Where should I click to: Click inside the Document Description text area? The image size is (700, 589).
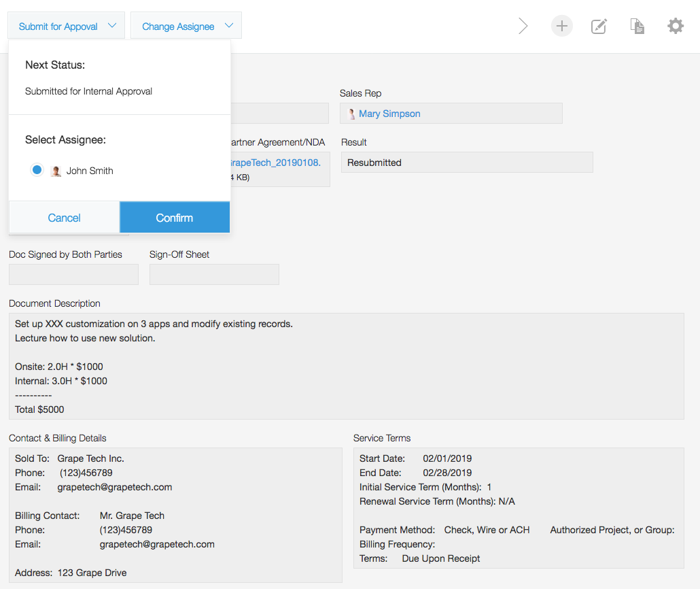(x=346, y=366)
